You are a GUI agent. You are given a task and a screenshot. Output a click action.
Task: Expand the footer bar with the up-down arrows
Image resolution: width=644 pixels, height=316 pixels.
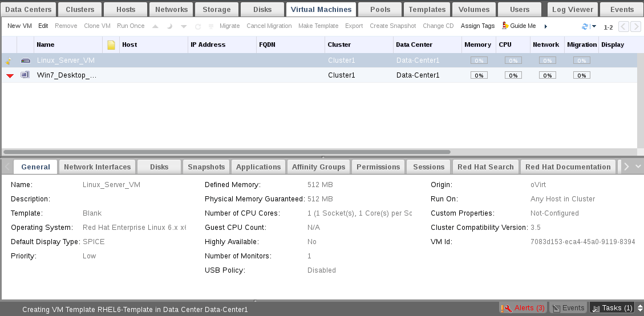[x=640, y=308]
